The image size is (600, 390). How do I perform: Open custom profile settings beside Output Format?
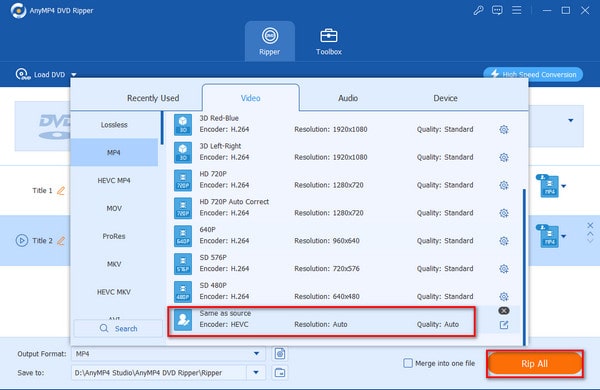[280, 354]
